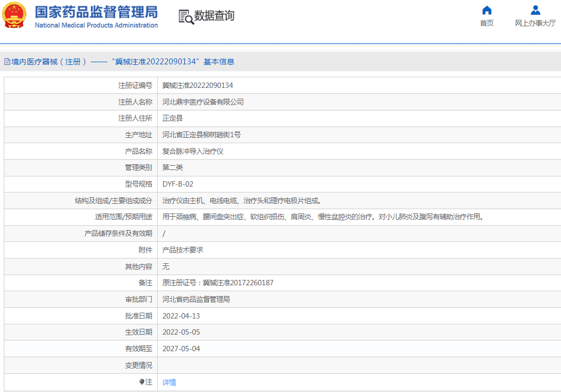
Task: Click the 批准日期 row label
Action: click(138, 316)
